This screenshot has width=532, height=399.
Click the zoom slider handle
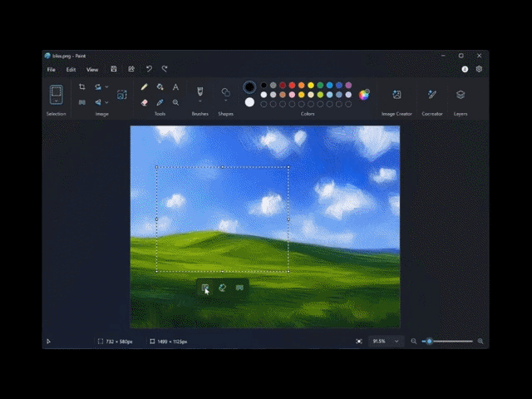click(429, 342)
